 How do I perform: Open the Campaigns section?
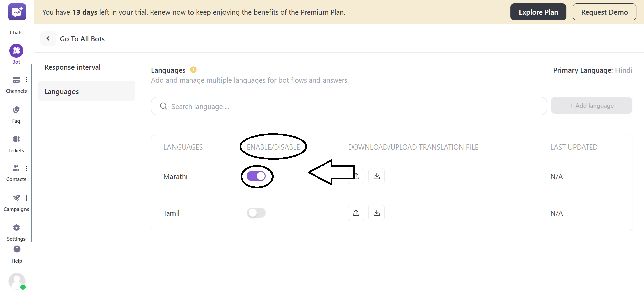coord(16,198)
